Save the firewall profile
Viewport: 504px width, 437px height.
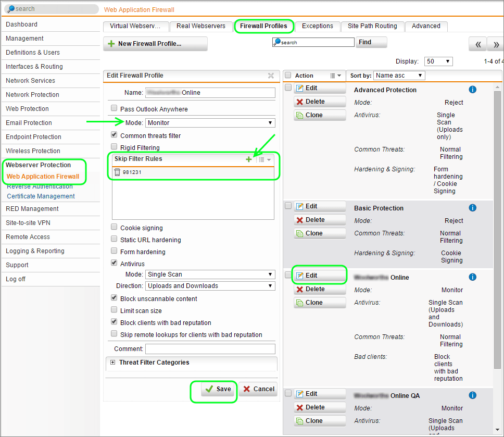pos(219,389)
